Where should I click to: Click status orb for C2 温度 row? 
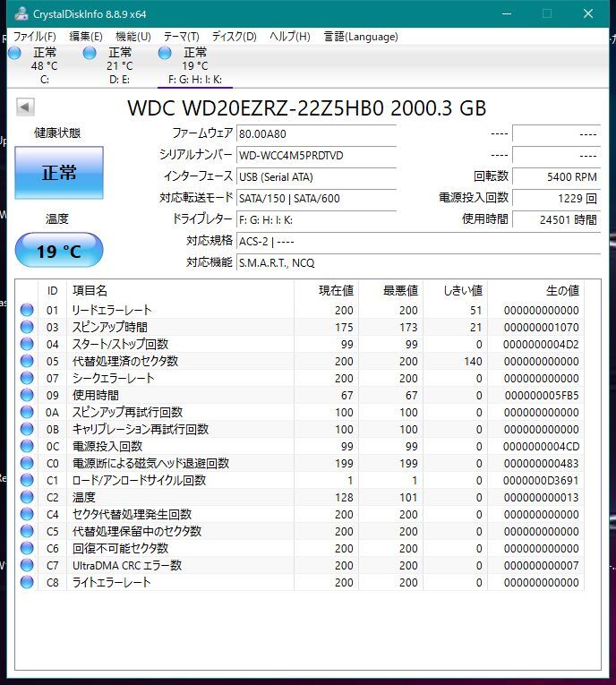pyautogui.click(x=27, y=497)
